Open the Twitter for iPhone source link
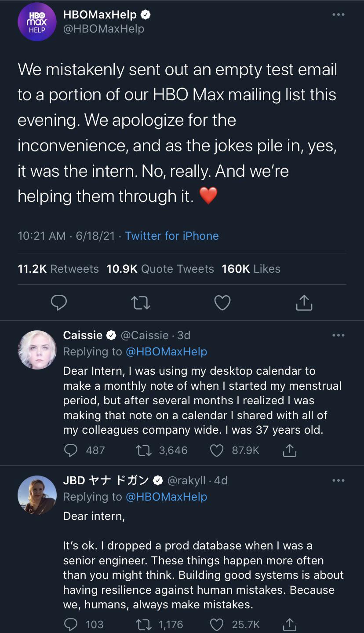 click(172, 236)
